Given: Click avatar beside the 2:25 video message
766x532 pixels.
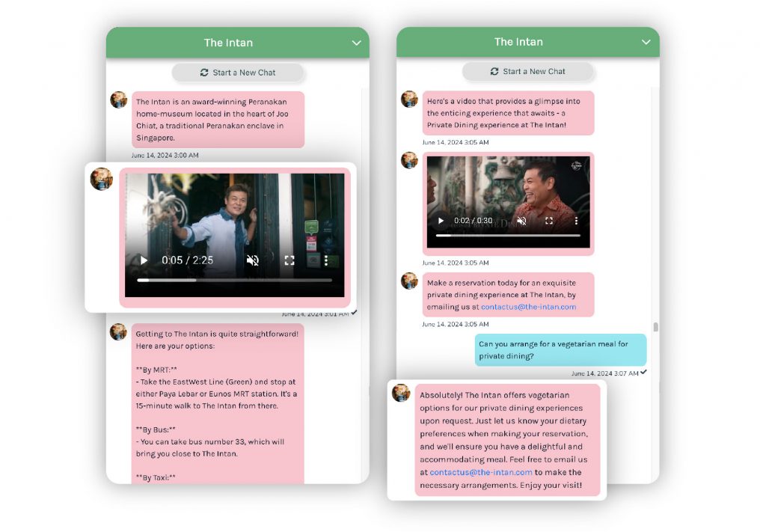Looking at the screenshot, I should [x=102, y=179].
